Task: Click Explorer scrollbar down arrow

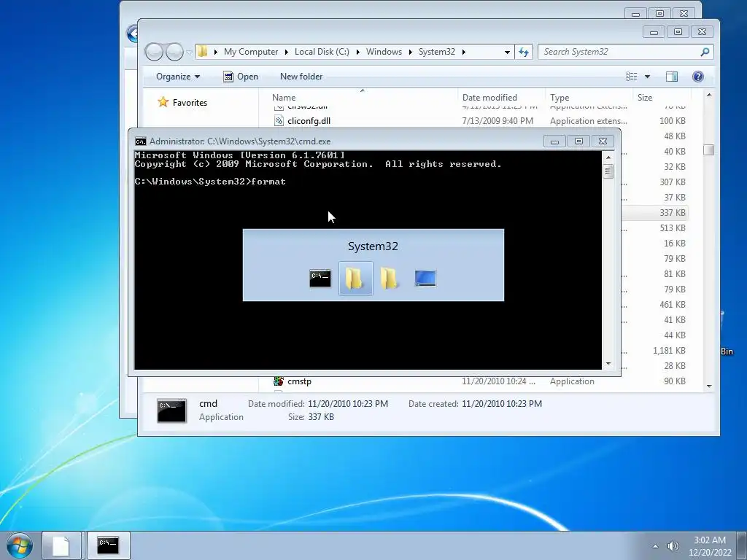Action: tap(709, 386)
